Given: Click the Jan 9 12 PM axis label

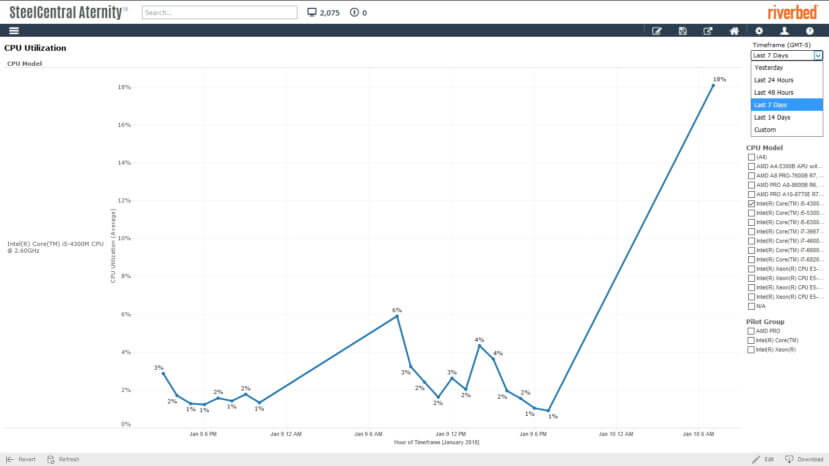Looking at the screenshot, I should 450,434.
